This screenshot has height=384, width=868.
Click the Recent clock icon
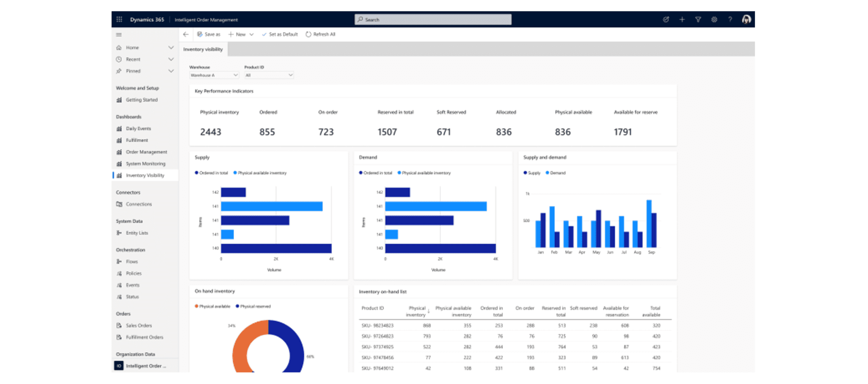click(119, 59)
